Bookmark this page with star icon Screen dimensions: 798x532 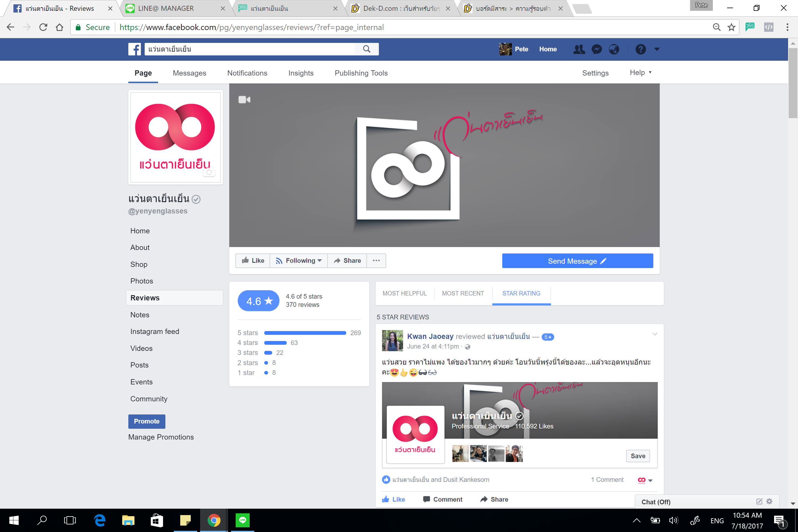[x=731, y=27]
